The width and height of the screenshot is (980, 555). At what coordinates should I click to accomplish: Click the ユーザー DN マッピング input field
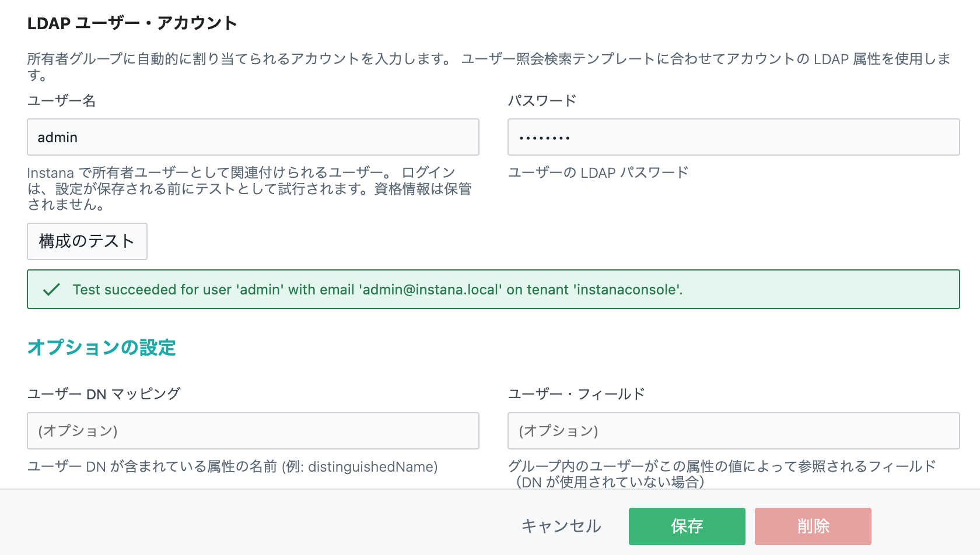pyautogui.click(x=253, y=431)
